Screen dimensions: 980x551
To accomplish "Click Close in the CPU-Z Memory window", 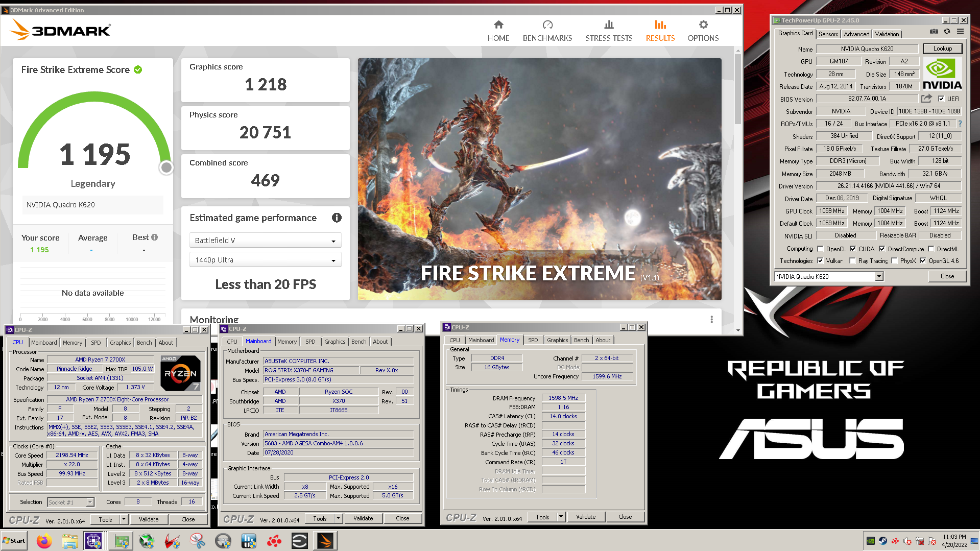I will 625,517.
